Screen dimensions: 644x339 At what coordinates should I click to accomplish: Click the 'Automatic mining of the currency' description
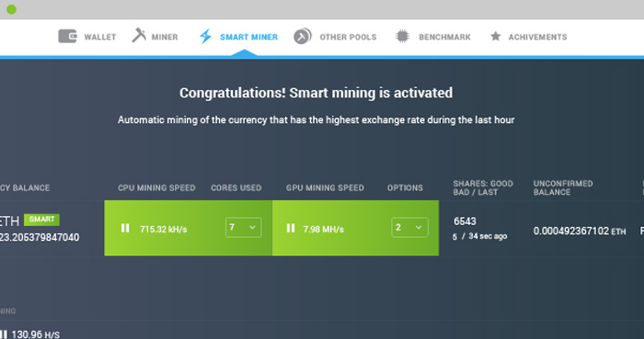click(x=316, y=120)
